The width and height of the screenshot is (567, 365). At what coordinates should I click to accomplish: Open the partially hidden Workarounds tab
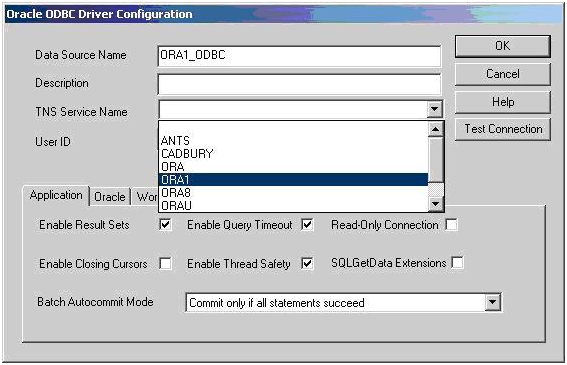[x=146, y=197]
